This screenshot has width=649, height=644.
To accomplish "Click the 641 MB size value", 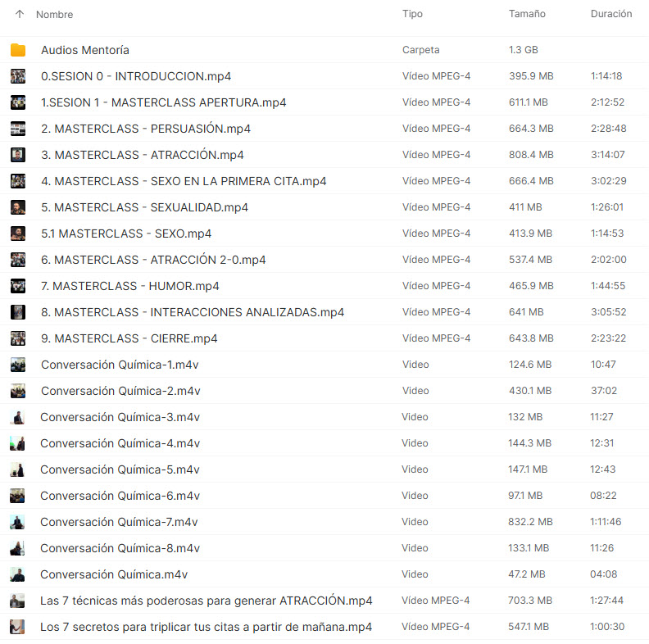I will tap(526, 312).
